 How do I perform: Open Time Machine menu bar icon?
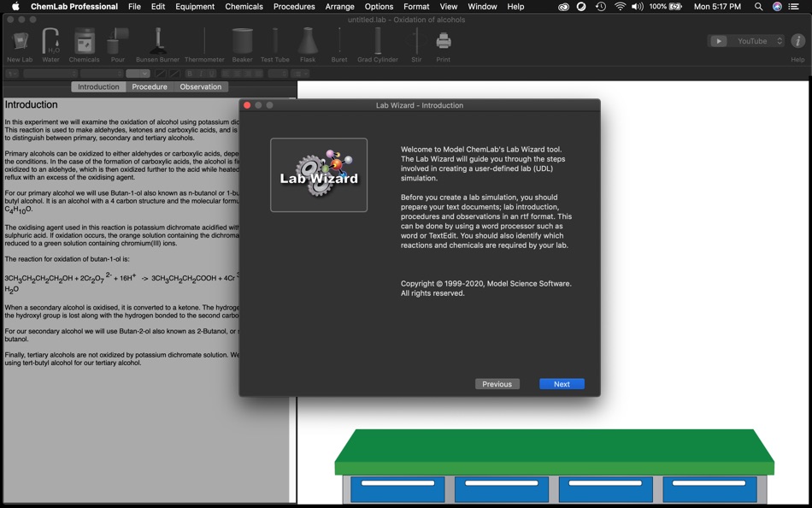[x=601, y=7]
